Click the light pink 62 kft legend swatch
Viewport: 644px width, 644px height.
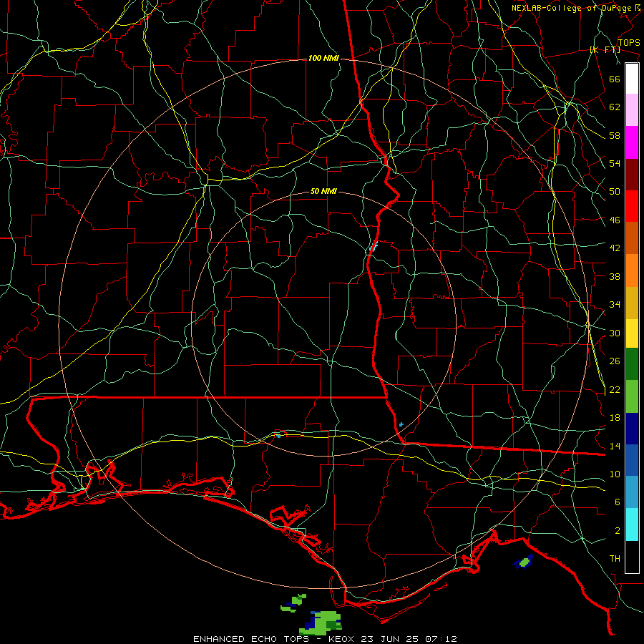pos(632,109)
